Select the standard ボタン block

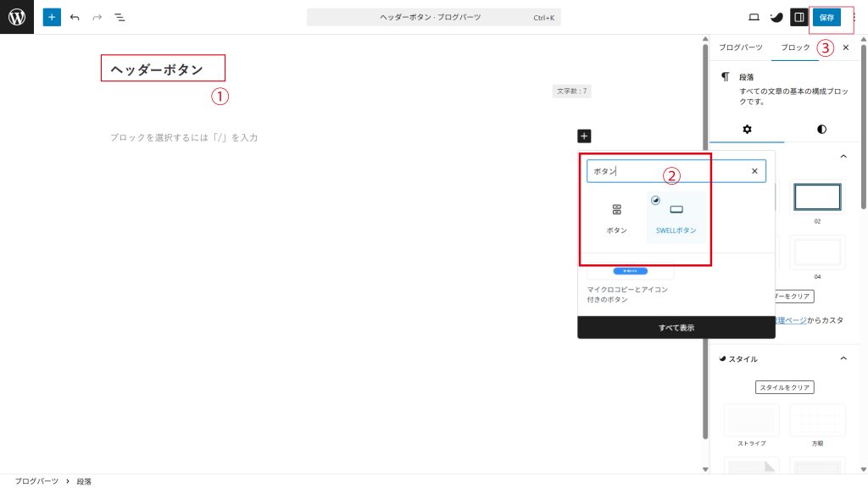pos(616,217)
